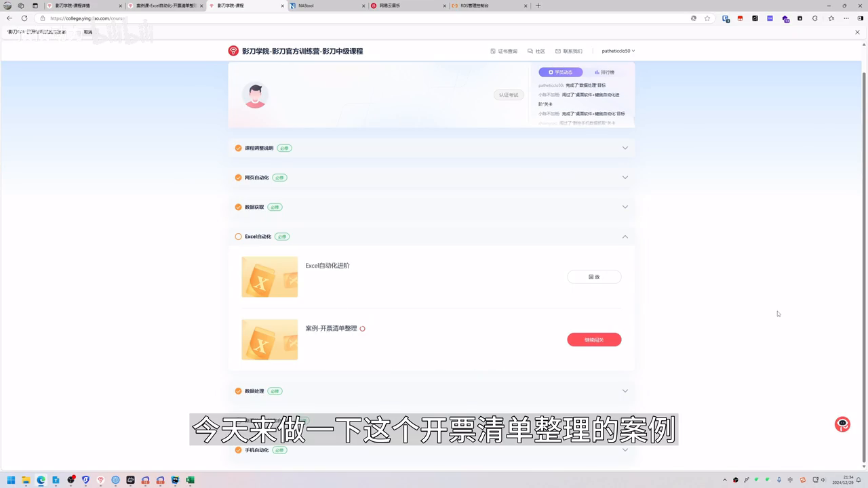This screenshot has height=488, width=868.
Task: Click the 证书查询 certificate icon
Action: pyautogui.click(x=493, y=51)
